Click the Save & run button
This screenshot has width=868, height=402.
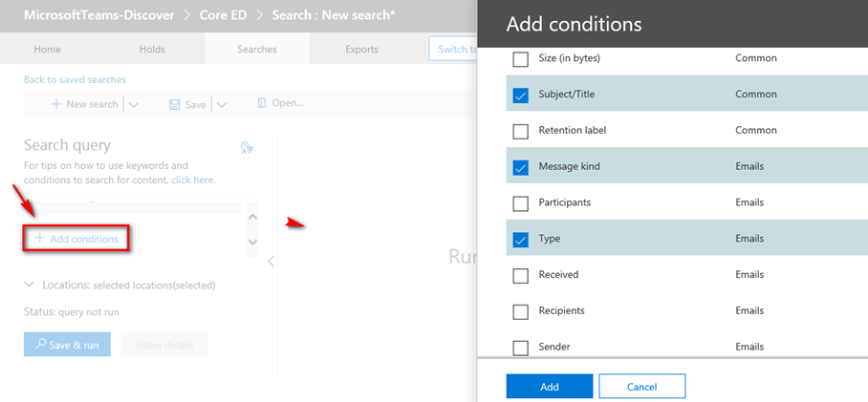[x=67, y=345]
